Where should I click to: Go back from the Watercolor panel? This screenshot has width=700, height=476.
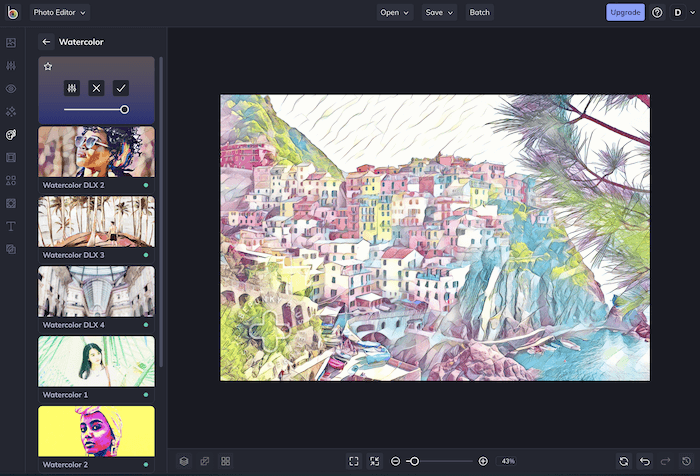coord(46,42)
